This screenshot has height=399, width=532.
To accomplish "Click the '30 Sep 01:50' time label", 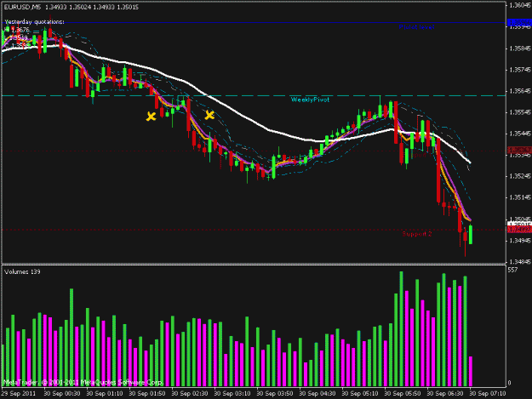I will (147, 394).
